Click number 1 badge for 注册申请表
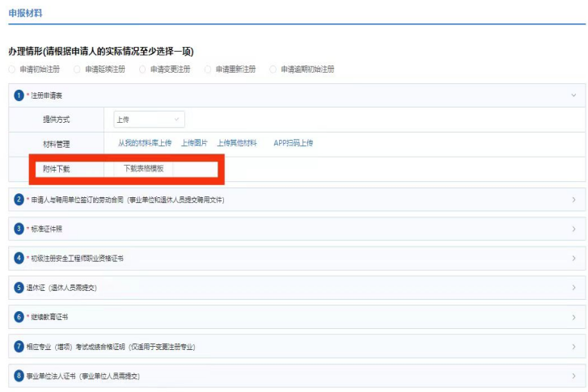 pyautogui.click(x=19, y=95)
